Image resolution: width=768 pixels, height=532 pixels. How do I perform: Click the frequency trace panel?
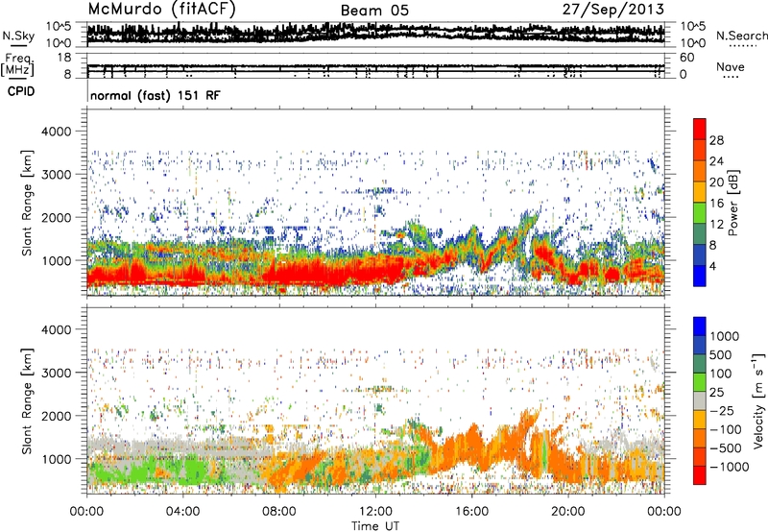(375, 66)
